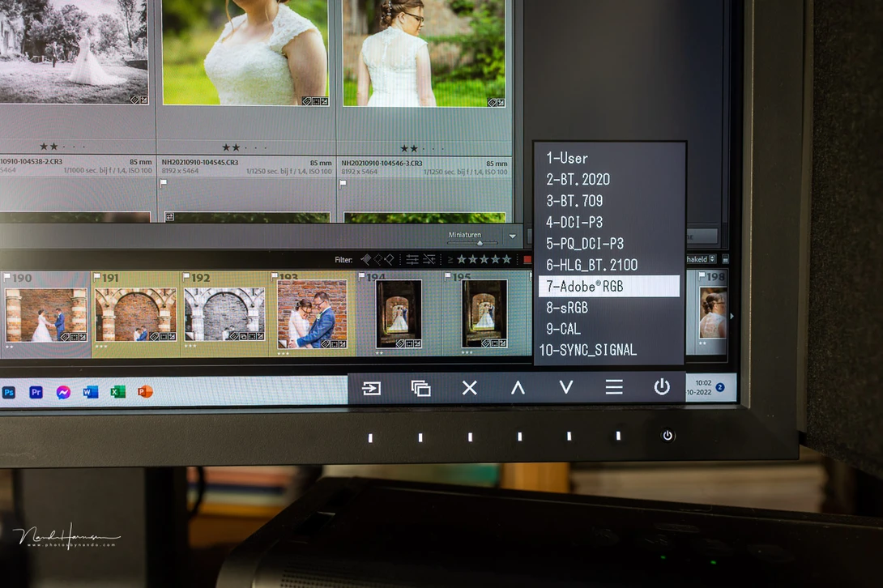Launch Messenger from the taskbar
The height and width of the screenshot is (588, 883).
(x=63, y=392)
